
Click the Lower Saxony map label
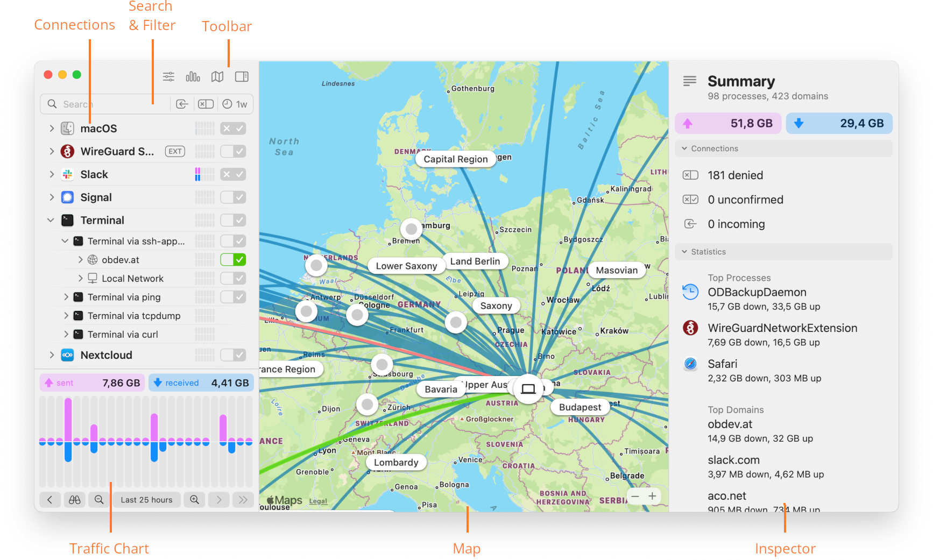pos(406,266)
